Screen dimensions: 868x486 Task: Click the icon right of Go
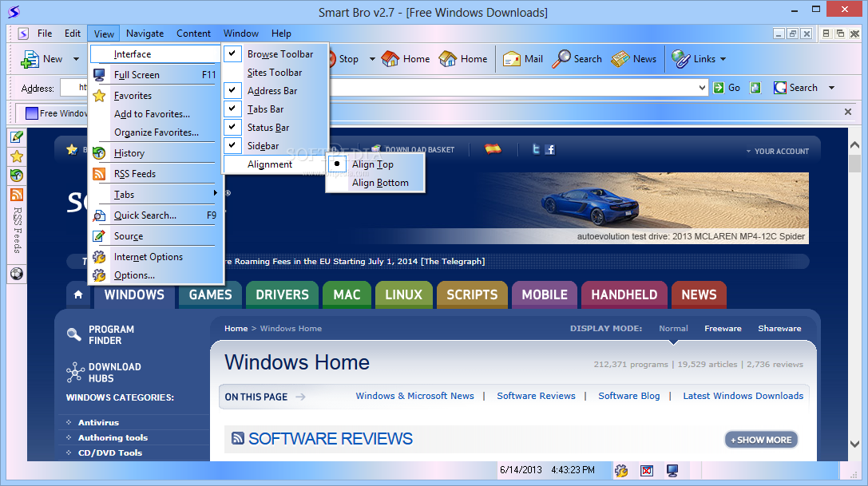point(755,88)
